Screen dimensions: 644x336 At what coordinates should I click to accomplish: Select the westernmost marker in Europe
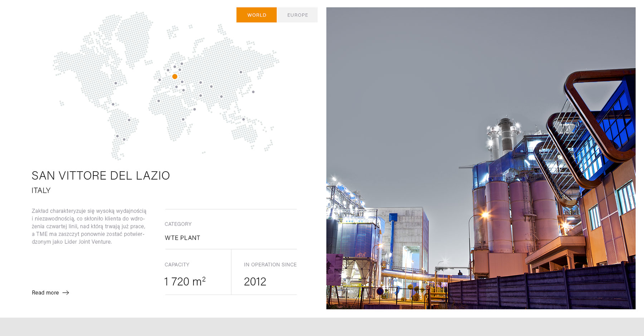tap(160, 80)
